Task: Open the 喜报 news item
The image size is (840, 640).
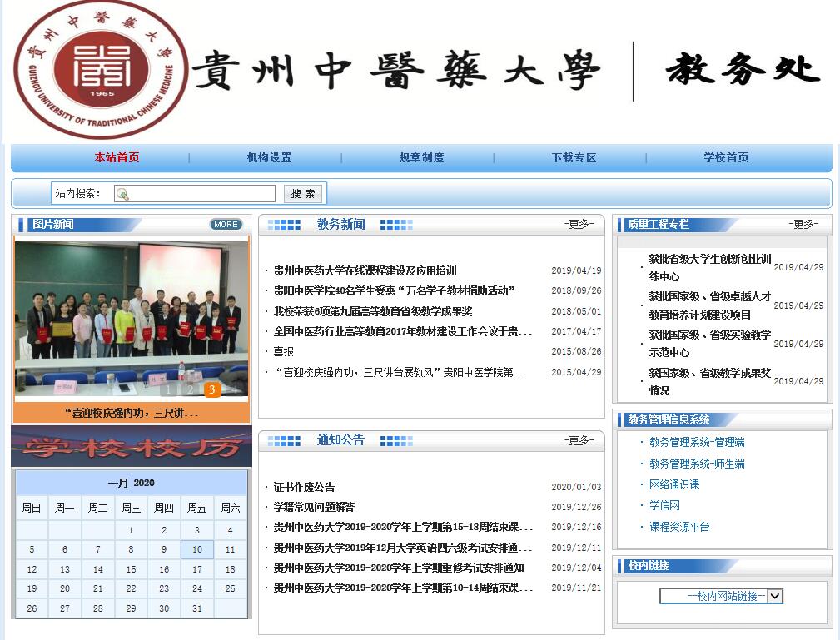Action: (x=283, y=351)
